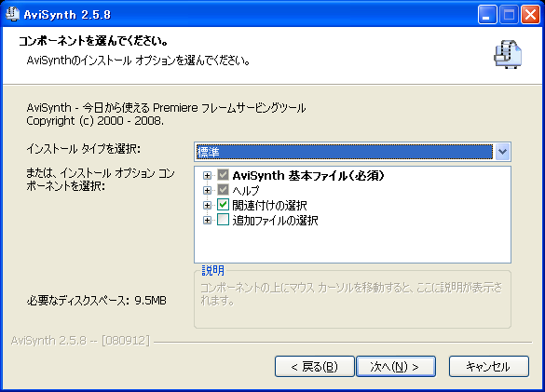This screenshot has width=545, height=392.
Task: Click the Copyright (c) 2000 - 2008. text
Action: click(x=95, y=121)
